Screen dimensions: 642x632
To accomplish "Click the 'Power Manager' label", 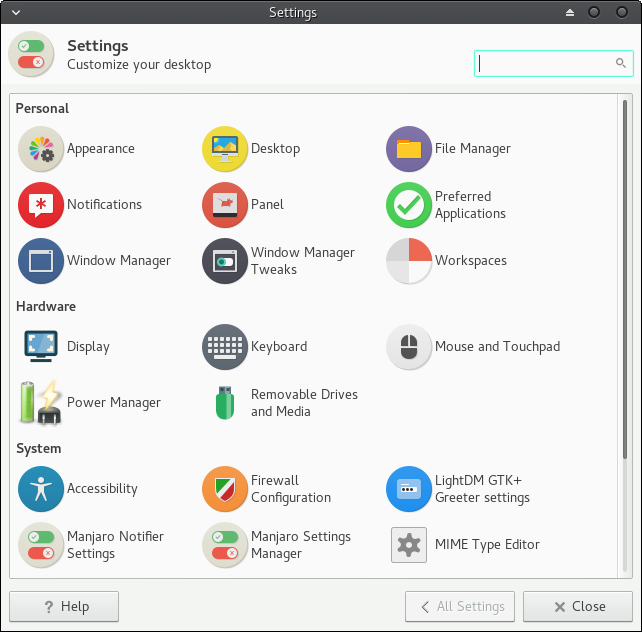I will click(x=114, y=403).
